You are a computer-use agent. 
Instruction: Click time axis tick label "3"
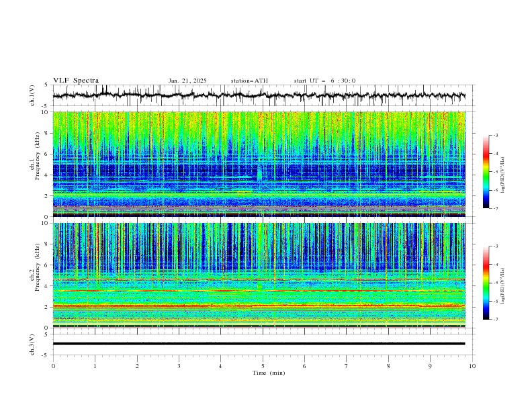tap(179, 366)
